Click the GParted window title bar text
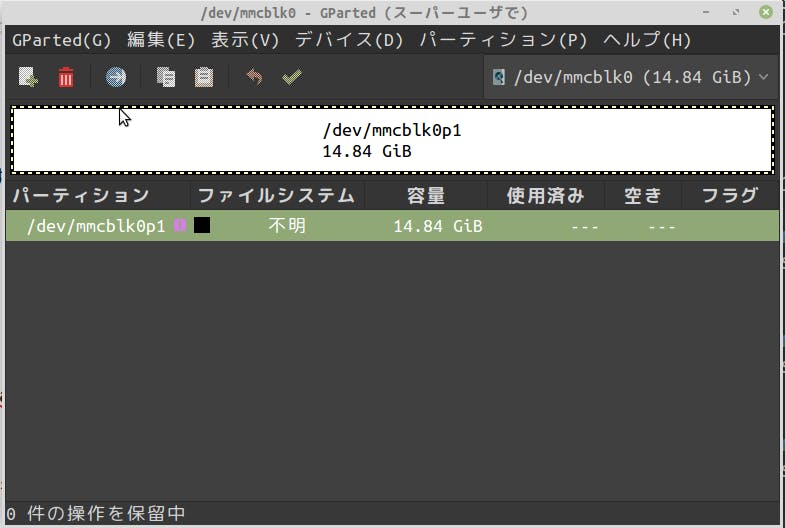This screenshot has width=785, height=528. (364, 13)
